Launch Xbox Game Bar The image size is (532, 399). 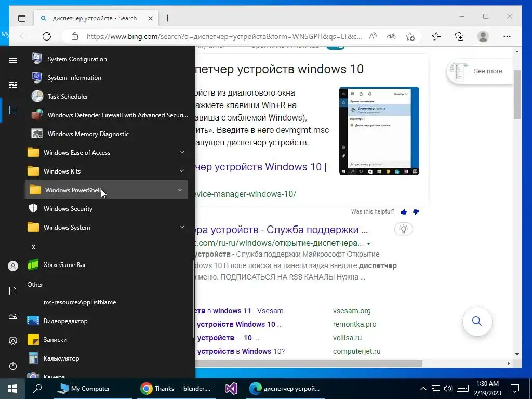point(106,264)
